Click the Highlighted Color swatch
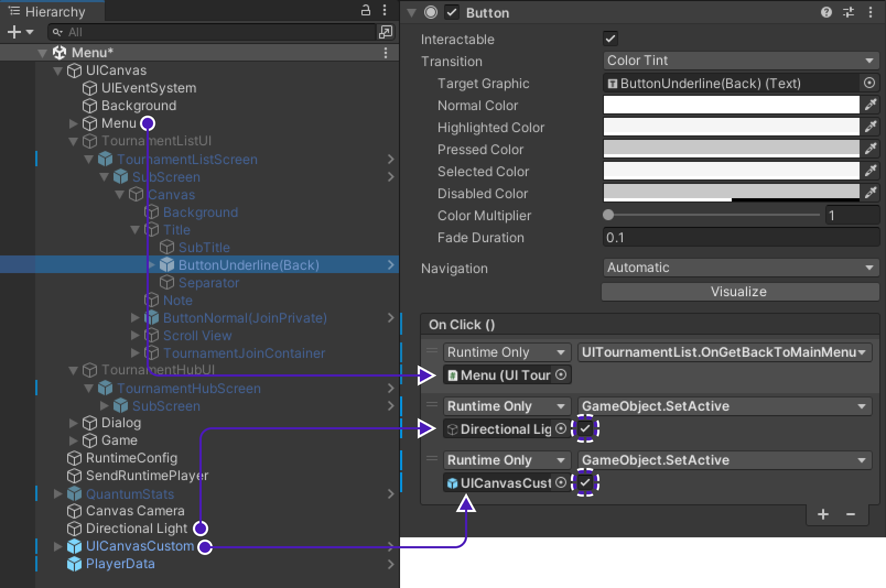This screenshot has width=886, height=588. pyautogui.click(x=731, y=127)
